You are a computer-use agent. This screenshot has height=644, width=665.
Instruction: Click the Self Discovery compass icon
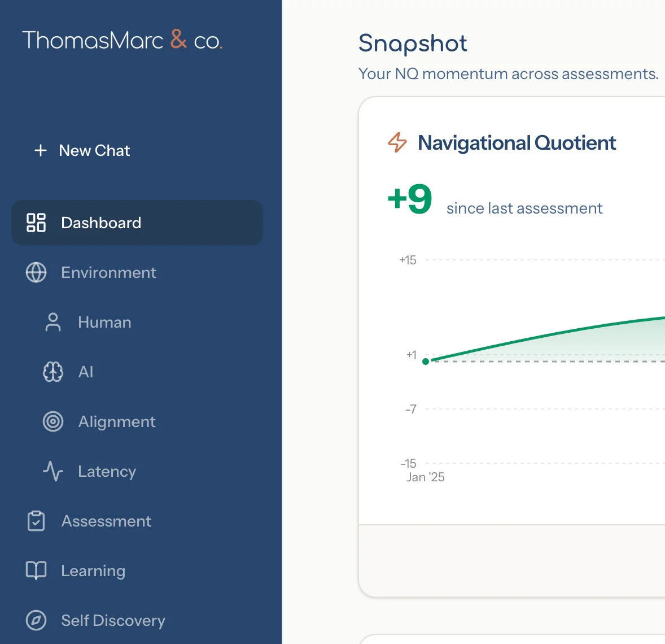point(36,620)
